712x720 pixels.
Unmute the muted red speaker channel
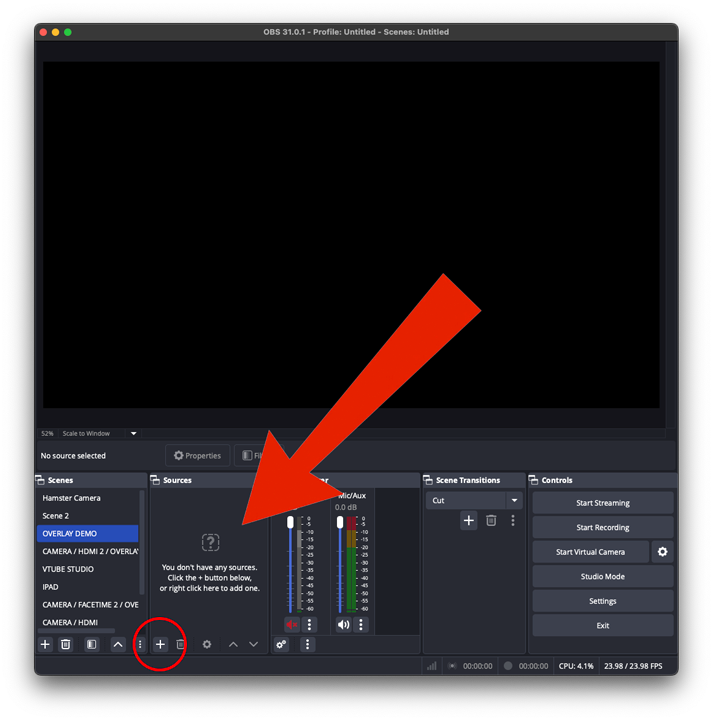(292, 625)
